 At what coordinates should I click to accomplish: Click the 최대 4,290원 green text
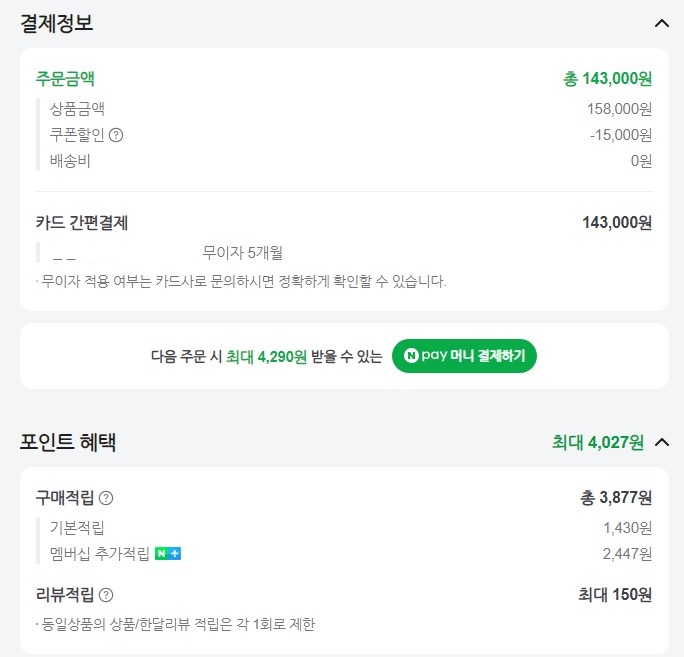click(266, 356)
